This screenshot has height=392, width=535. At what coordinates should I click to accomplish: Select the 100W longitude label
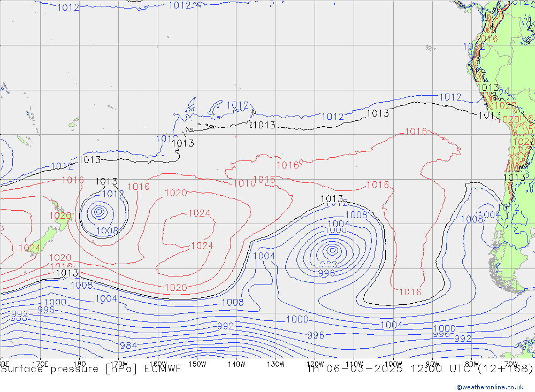point(393,364)
